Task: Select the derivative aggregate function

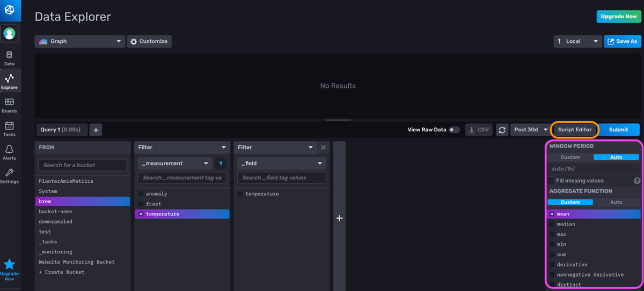Action: click(594, 265)
